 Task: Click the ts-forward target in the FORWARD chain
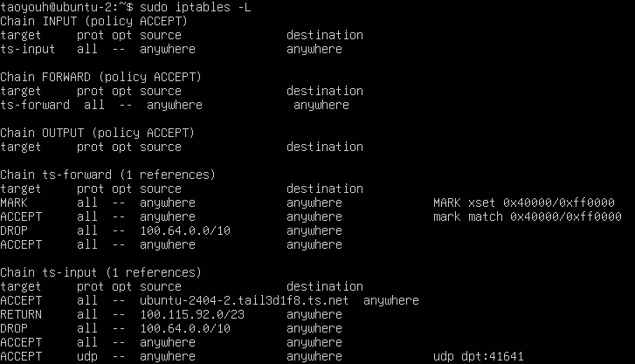(35, 105)
